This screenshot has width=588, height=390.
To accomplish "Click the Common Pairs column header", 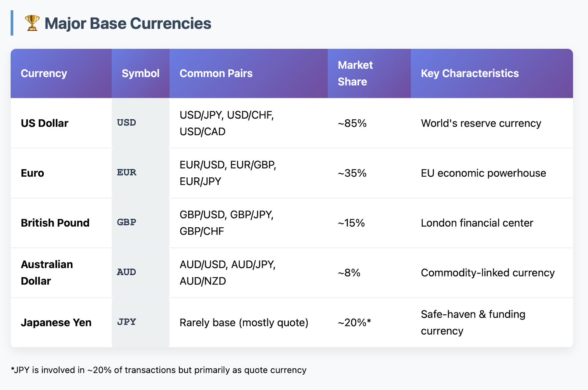I will 216,73.
